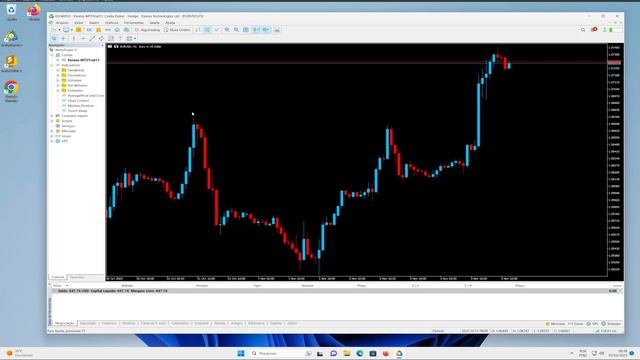Expand the Exemplos folder

(58, 90)
